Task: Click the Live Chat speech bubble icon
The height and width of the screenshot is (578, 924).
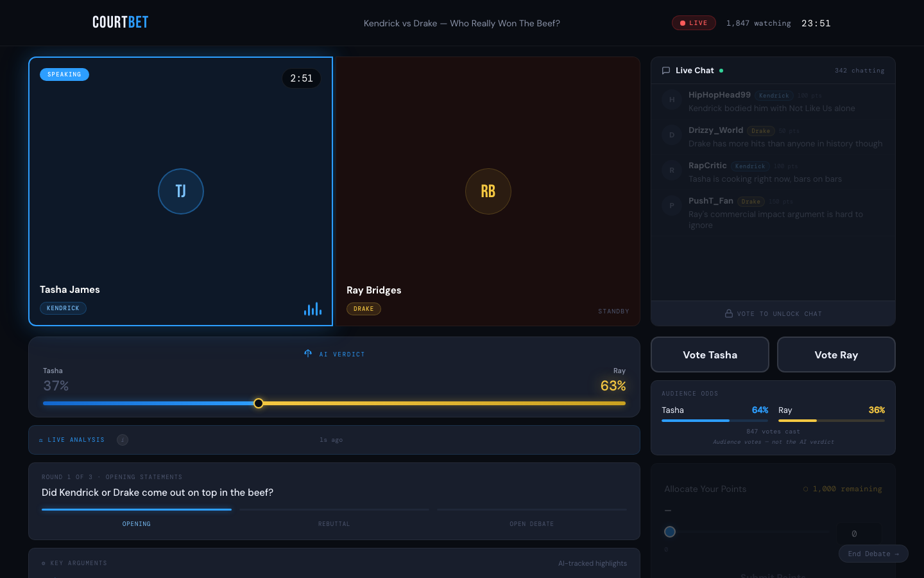Action: pyautogui.click(x=666, y=71)
